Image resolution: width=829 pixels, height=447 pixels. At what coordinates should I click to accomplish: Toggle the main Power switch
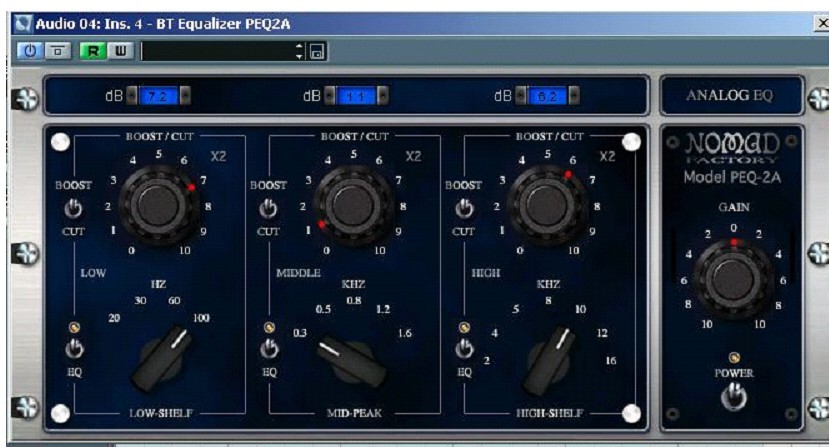point(735,397)
